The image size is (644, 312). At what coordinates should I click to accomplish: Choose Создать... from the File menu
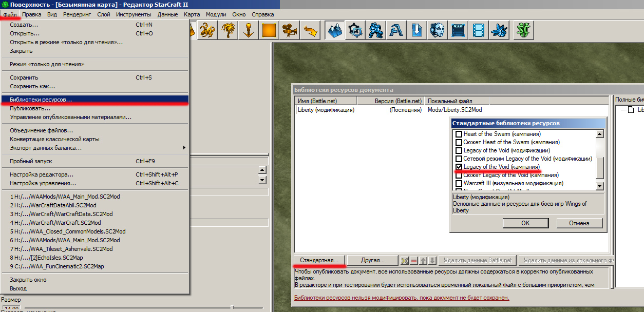click(95, 25)
